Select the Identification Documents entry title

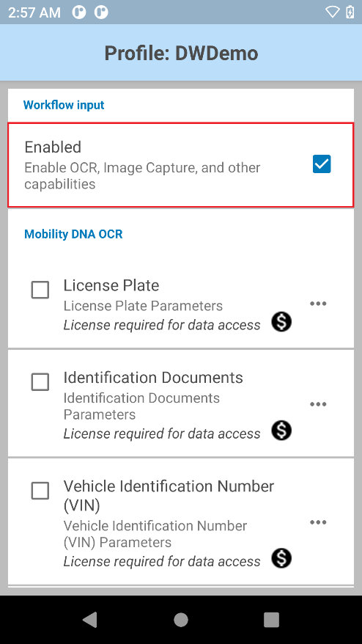coord(153,378)
